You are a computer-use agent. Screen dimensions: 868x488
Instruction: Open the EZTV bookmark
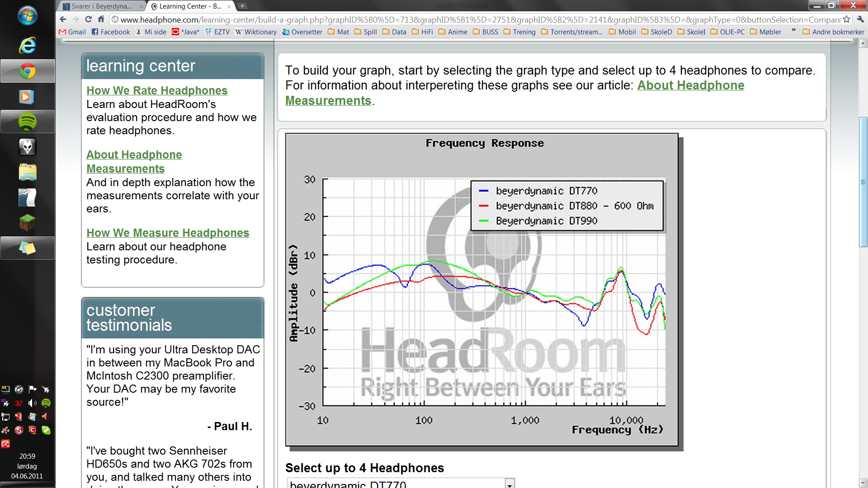pyautogui.click(x=217, y=32)
